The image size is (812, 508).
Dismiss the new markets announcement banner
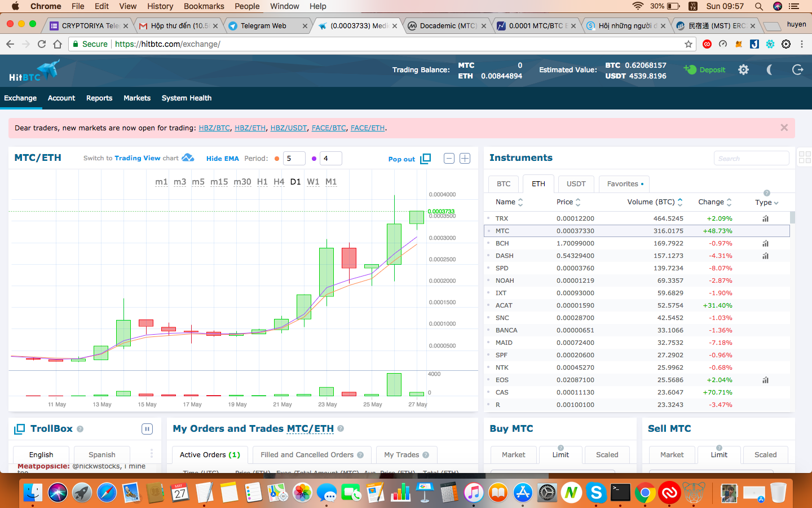tap(784, 128)
